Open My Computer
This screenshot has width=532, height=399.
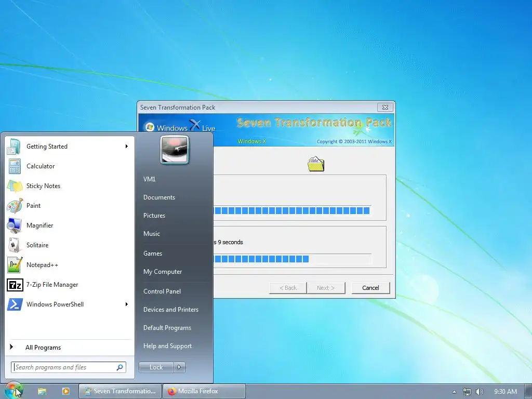click(x=163, y=272)
